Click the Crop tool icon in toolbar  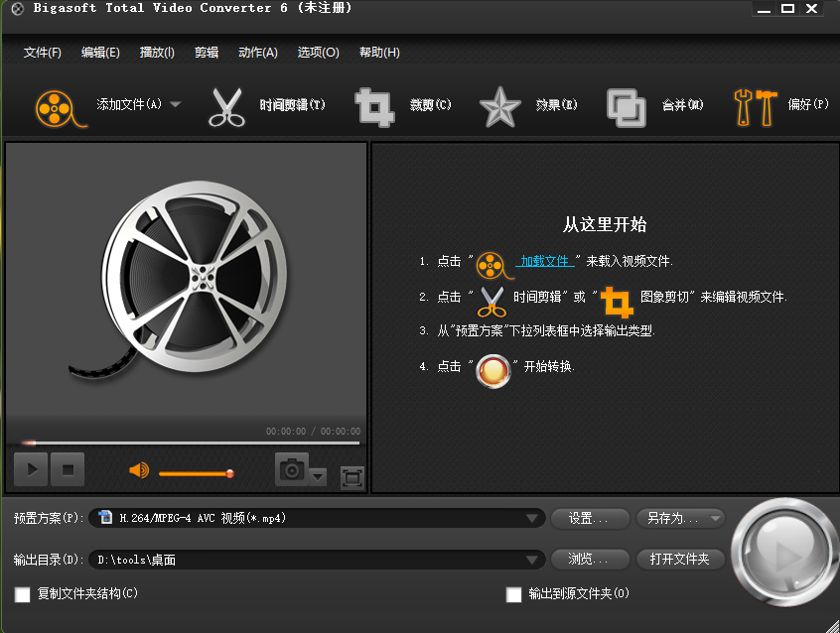374,107
